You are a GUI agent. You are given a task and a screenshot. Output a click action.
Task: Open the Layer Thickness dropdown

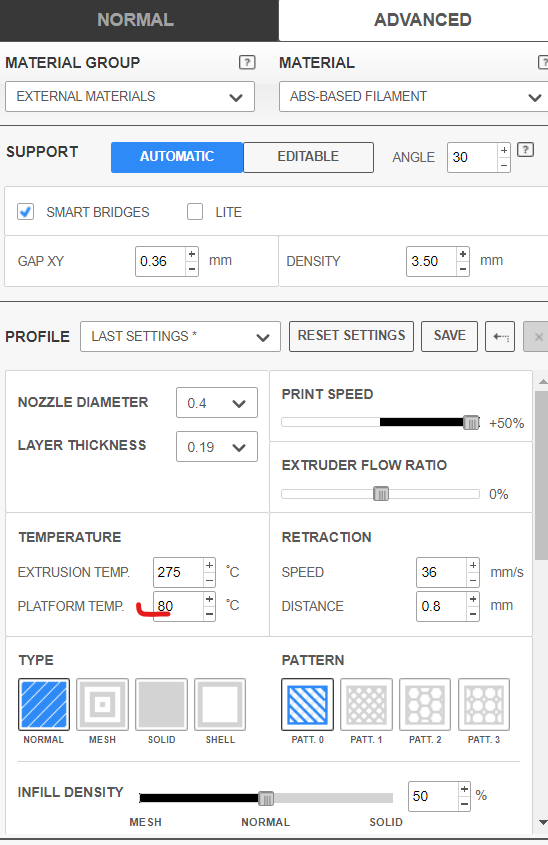coord(217,447)
